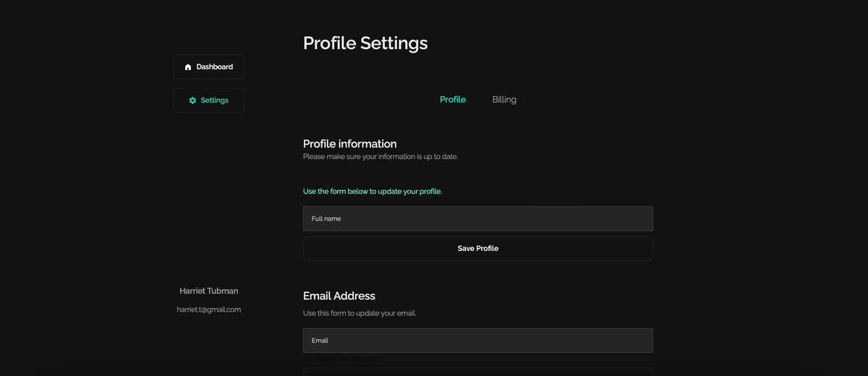This screenshot has height=376, width=868.
Task: Click the gear icon beside Settings
Action: click(x=192, y=101)
